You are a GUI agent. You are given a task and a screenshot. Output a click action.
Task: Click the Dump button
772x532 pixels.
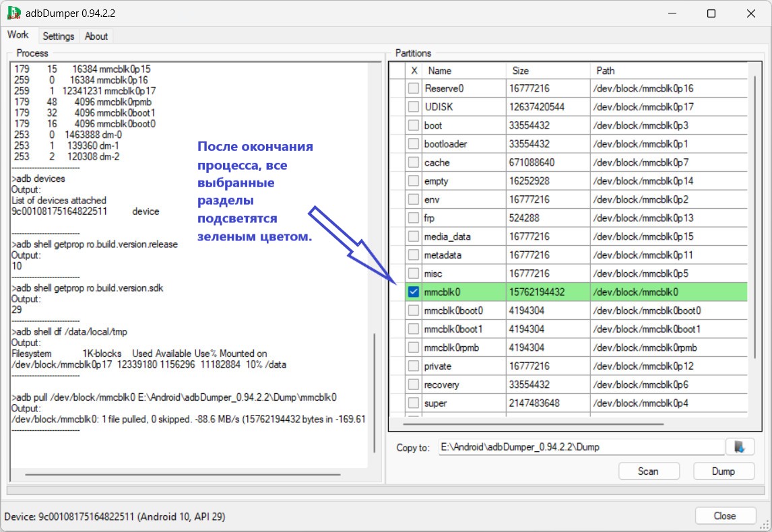click(x=723, y=471)
